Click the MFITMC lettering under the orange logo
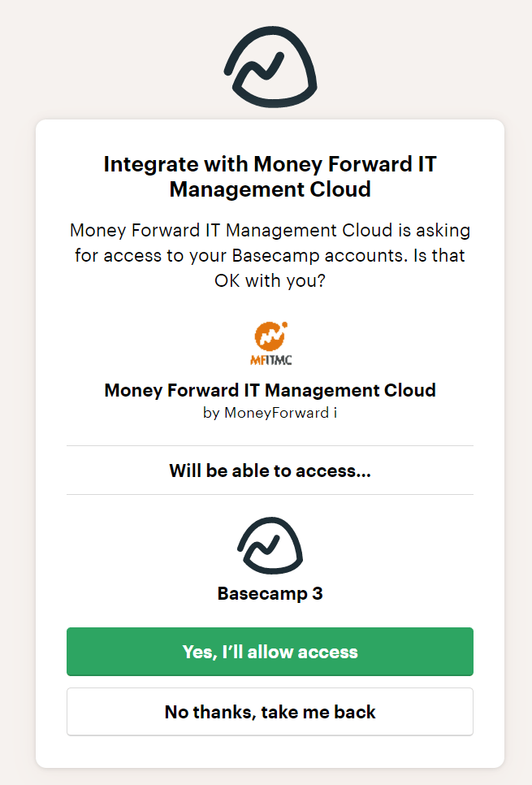The width and height of the screenshot is (532, 785). tap(270, 359)
